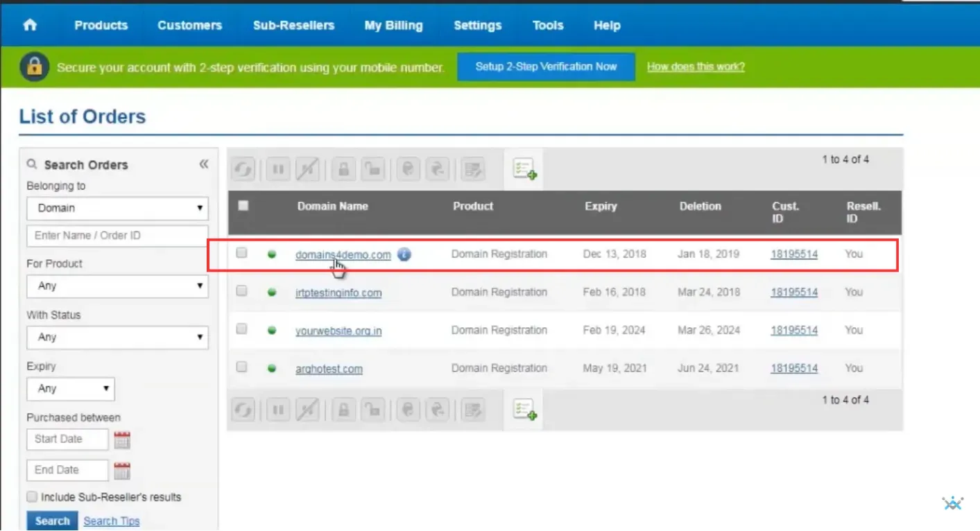
Task: Collapse the Search Orders panel
Action: (203, 164)
